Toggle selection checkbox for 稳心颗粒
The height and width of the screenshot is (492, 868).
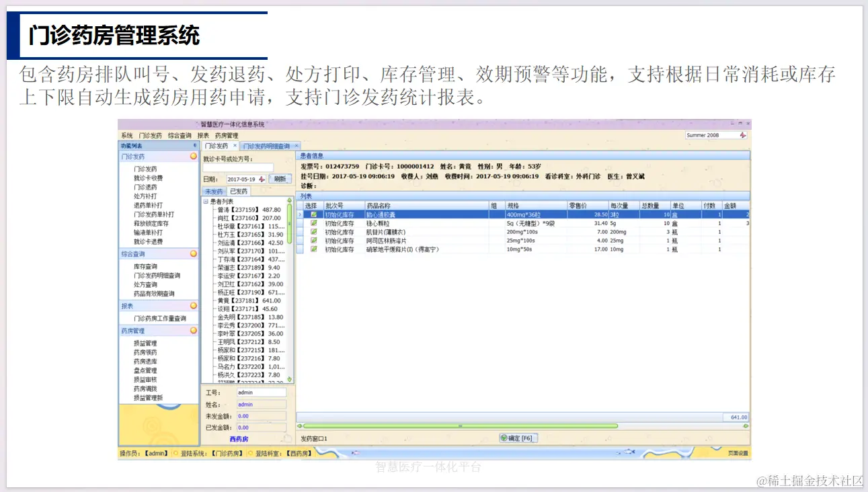[x=313, y=223]
